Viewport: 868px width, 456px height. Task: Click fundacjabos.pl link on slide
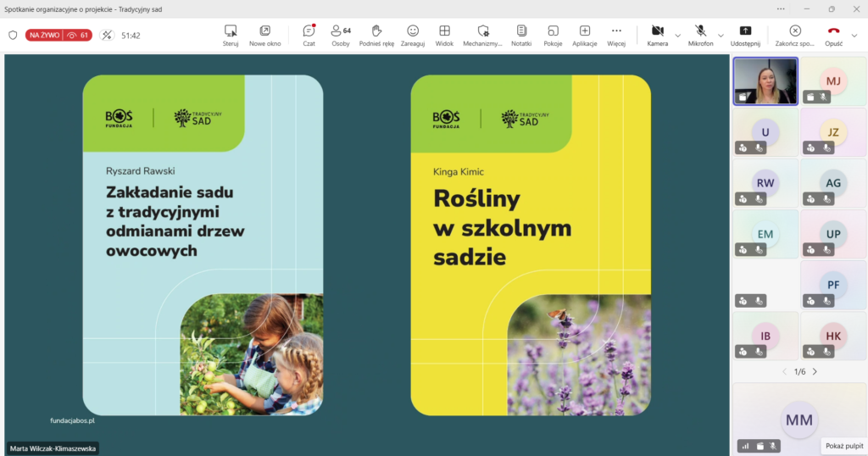(x=72, y=420)
